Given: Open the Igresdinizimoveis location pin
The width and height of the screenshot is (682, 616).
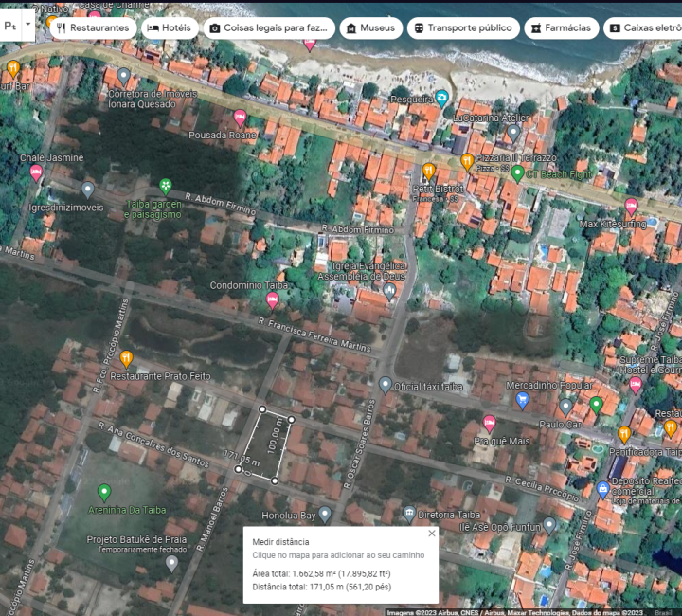Looking at the screenshot, I should tap(88, 190).
